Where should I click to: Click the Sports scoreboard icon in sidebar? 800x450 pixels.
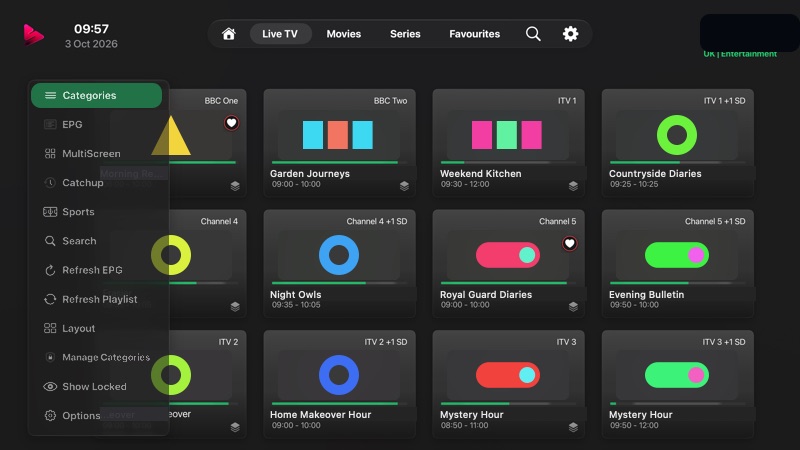pos(50,212)
